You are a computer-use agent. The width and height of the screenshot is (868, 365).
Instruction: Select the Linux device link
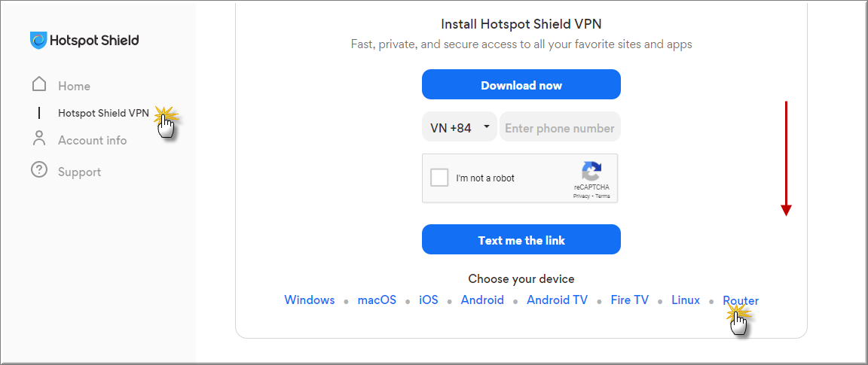pyautogui.click(x=686, y=300)
